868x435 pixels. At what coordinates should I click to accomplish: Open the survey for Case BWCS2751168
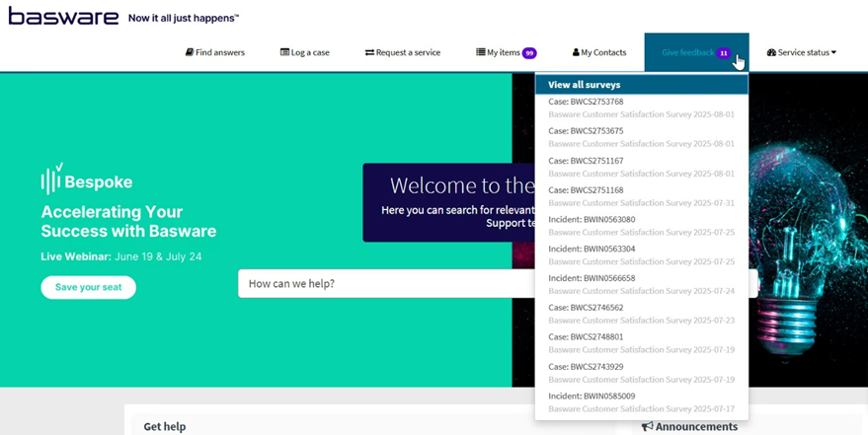[x=642, y=196]
